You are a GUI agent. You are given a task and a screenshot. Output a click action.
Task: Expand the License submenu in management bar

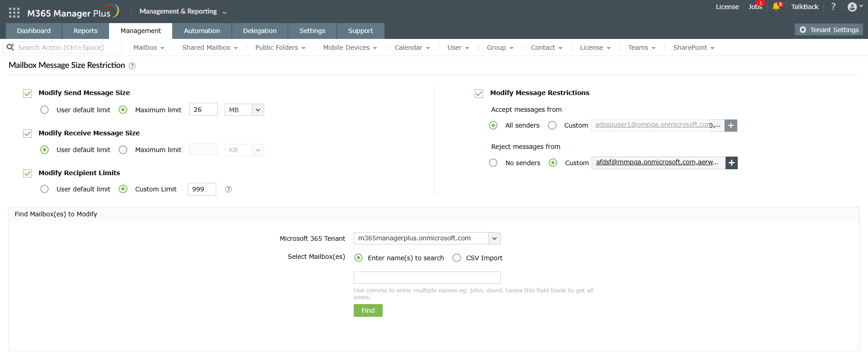click(x=595, y=48)
